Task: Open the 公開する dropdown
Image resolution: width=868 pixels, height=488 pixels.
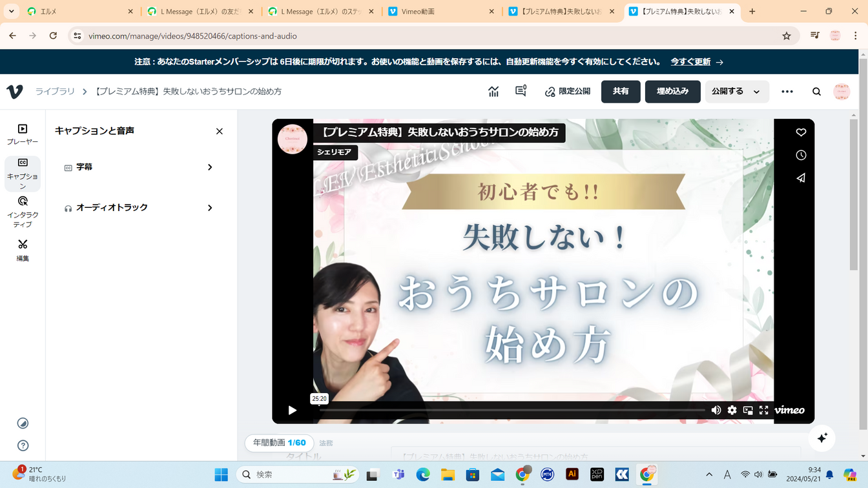Action: pos(736,92)
